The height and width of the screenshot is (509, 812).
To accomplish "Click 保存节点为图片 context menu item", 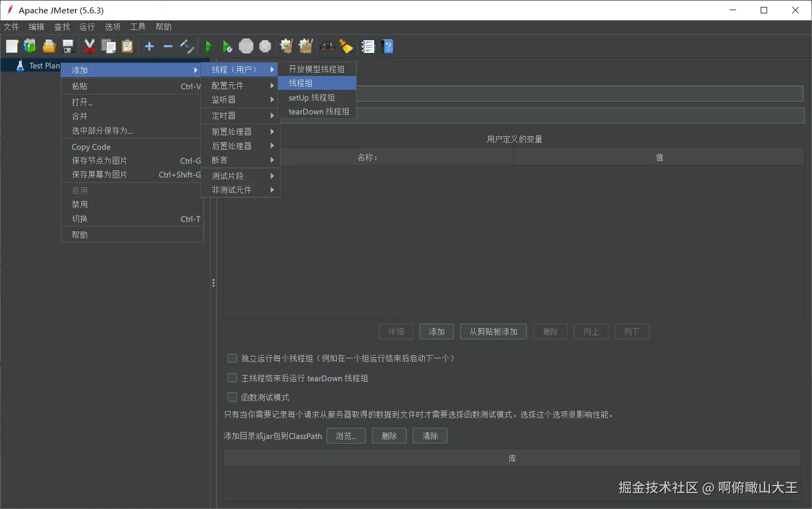I will [x=132, y=160].
